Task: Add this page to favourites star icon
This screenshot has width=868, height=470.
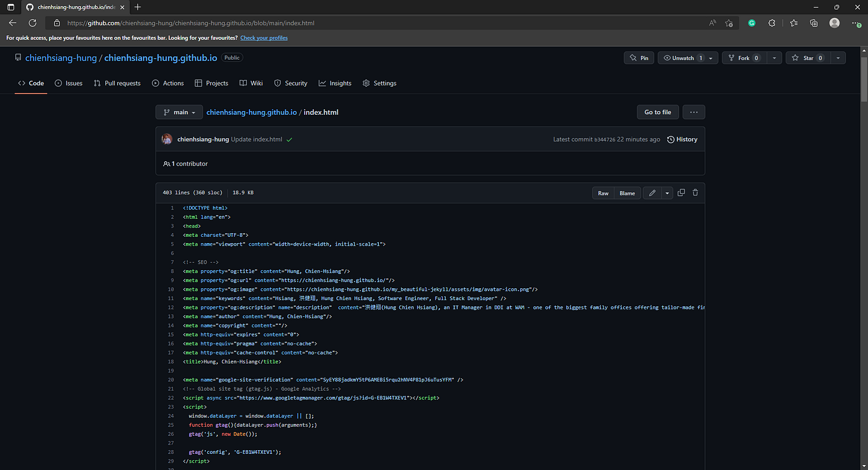Action: pyautogui.click(x=729, y=23)
